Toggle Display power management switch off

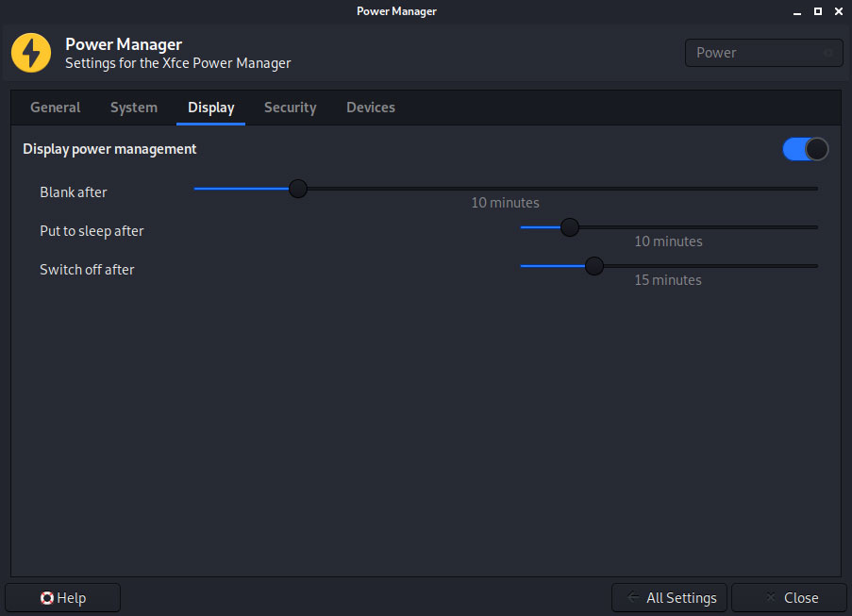(x=805, y=149)
